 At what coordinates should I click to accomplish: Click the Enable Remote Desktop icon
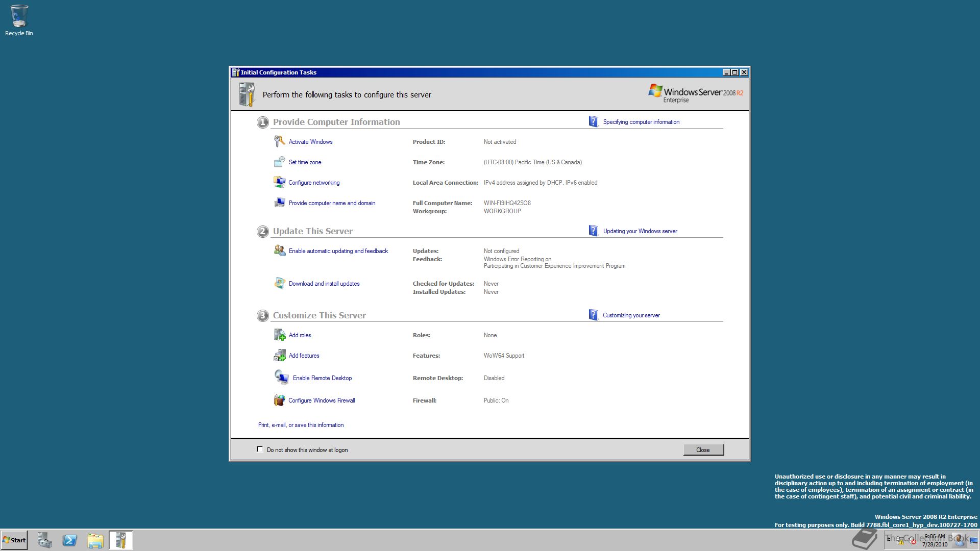pos(281,378)
